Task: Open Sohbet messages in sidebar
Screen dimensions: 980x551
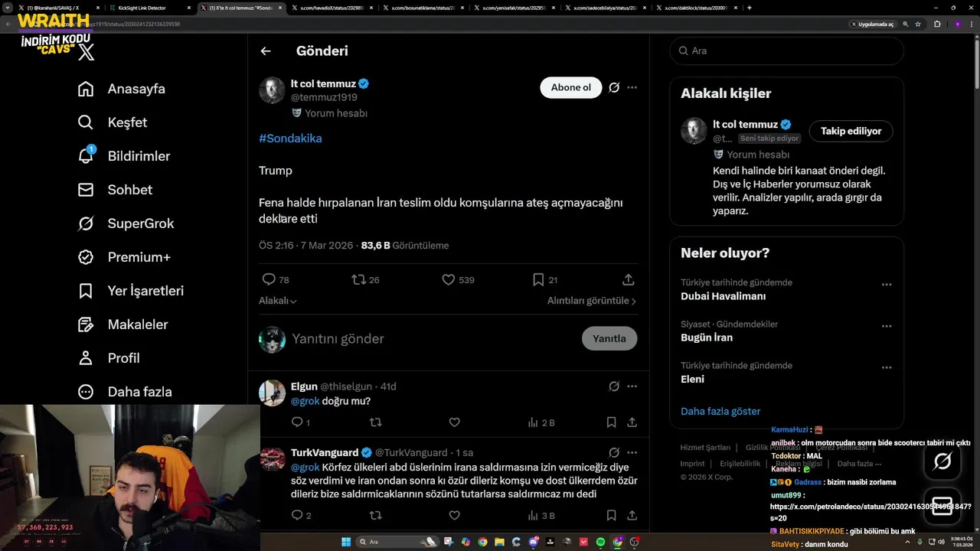Action: click(115, 190)
